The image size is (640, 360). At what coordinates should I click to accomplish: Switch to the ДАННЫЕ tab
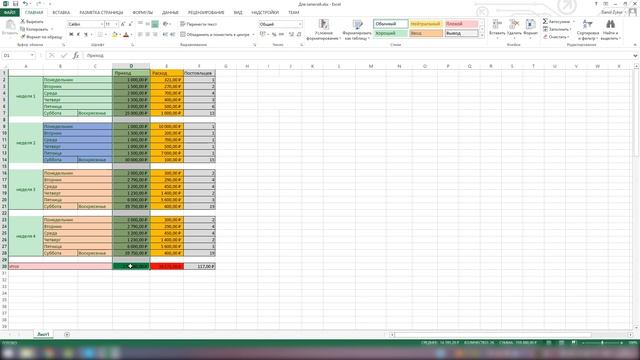[x=170, y=12]
